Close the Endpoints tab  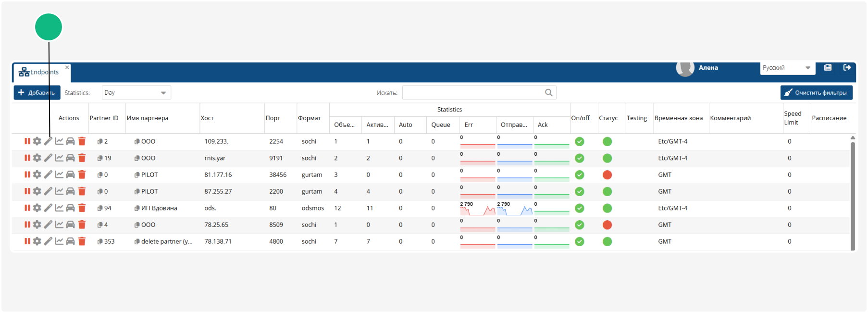point(67,67)
